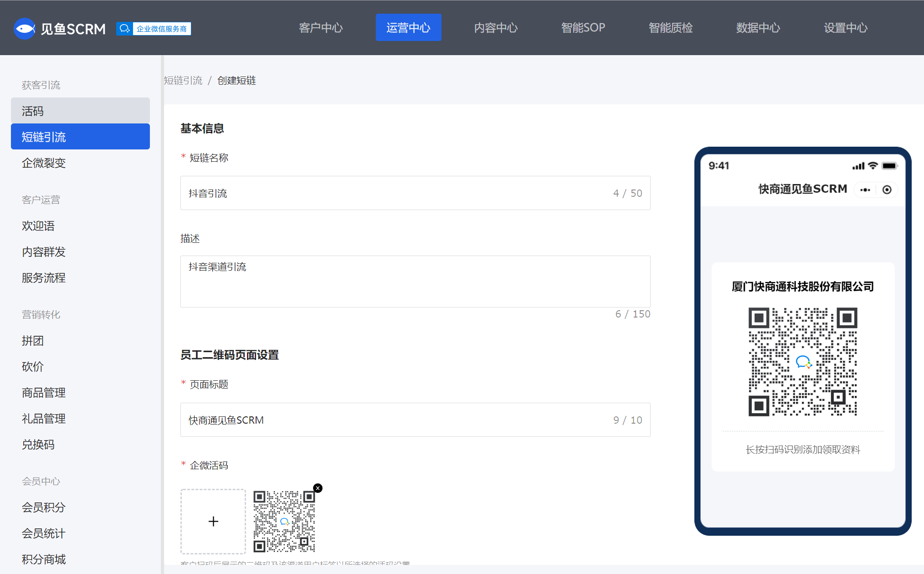The height and width of the screenshot is (574, 924).
Task: Click the 页面标题 input field
Action: click(415, 420)
